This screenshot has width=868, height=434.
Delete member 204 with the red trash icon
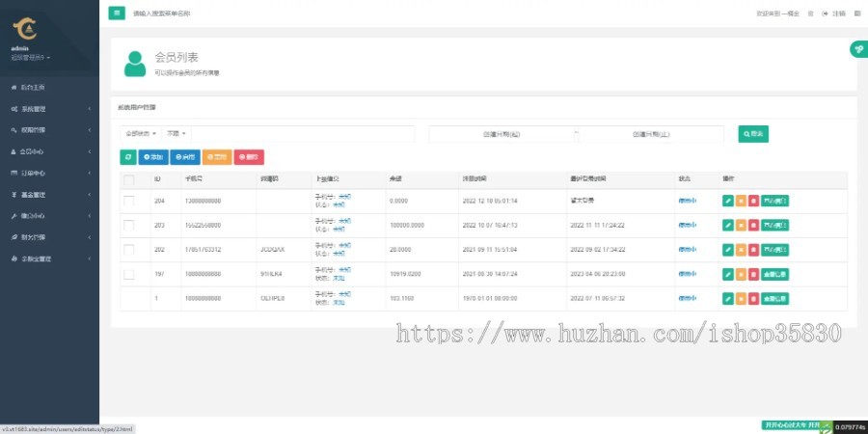coord(753,201)
